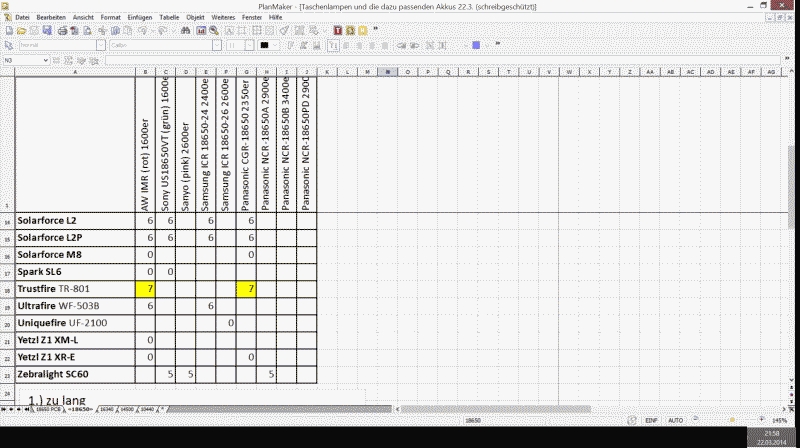Toggle EINF insert mode in status bar
The height and width of the screenshot is (448, 800).
click(651, 420)
